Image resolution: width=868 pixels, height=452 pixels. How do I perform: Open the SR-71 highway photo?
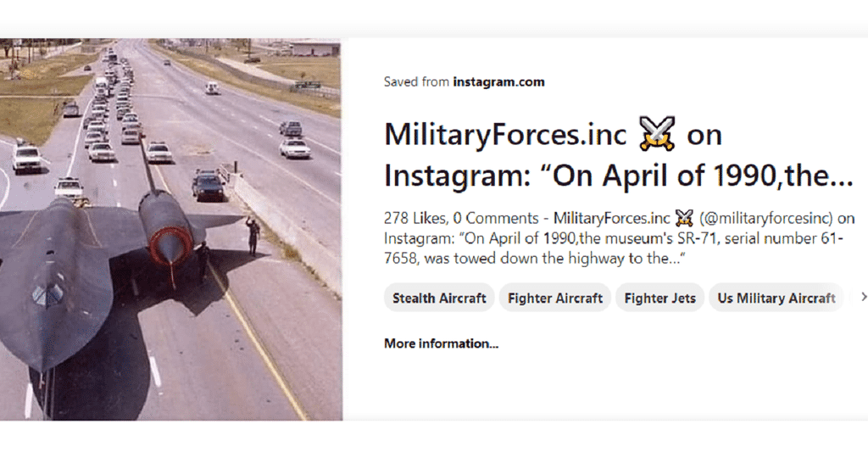coord(170,229)
